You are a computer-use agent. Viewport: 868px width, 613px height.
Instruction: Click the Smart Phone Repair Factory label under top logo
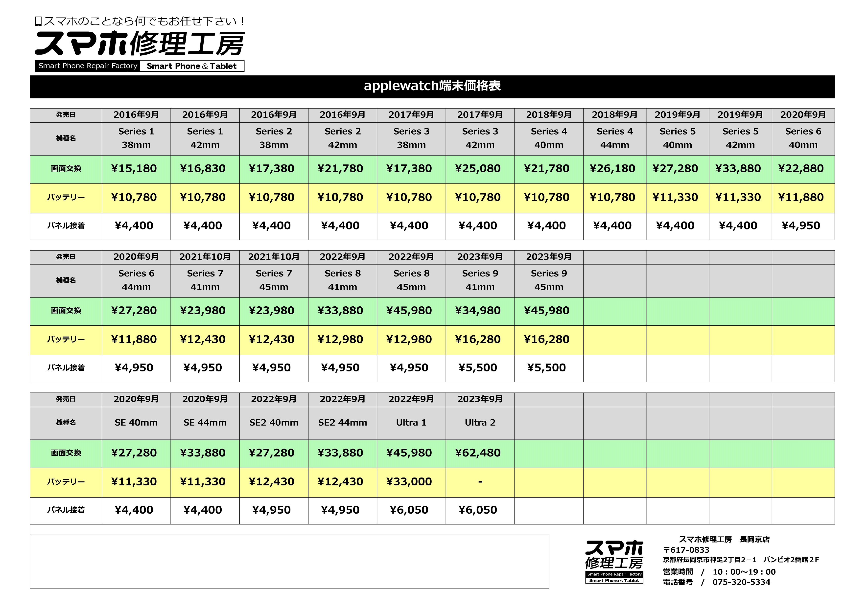coord(88,66)
